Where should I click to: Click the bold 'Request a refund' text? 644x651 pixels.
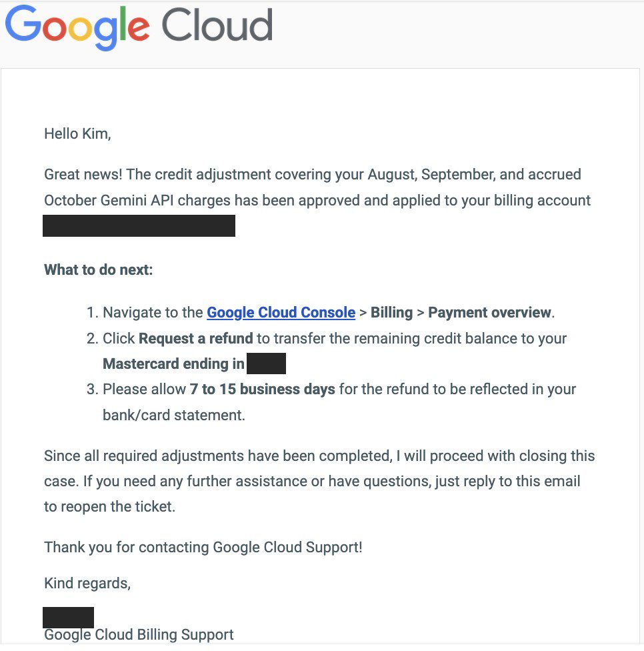[x=195, y=338]
